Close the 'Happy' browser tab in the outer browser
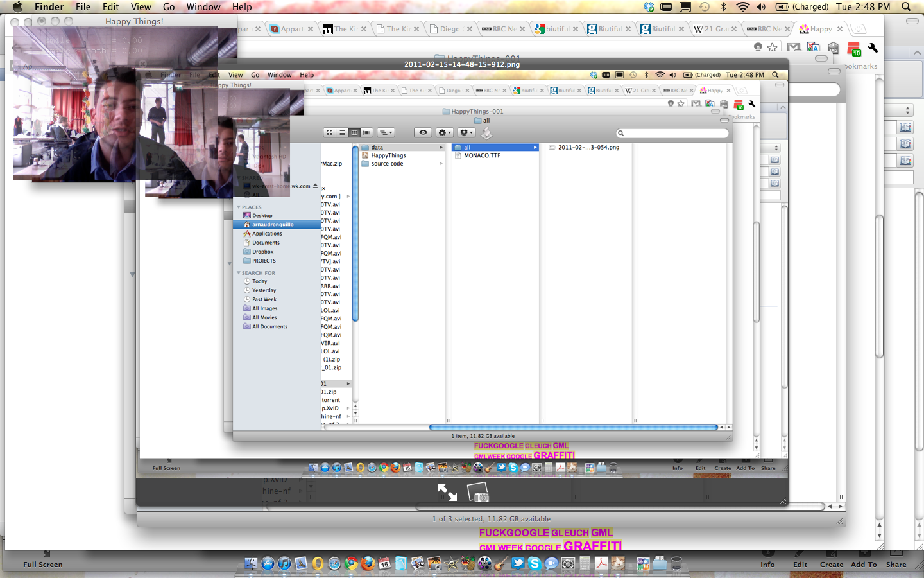Screen dimensions: 924x578 point(840,29)
